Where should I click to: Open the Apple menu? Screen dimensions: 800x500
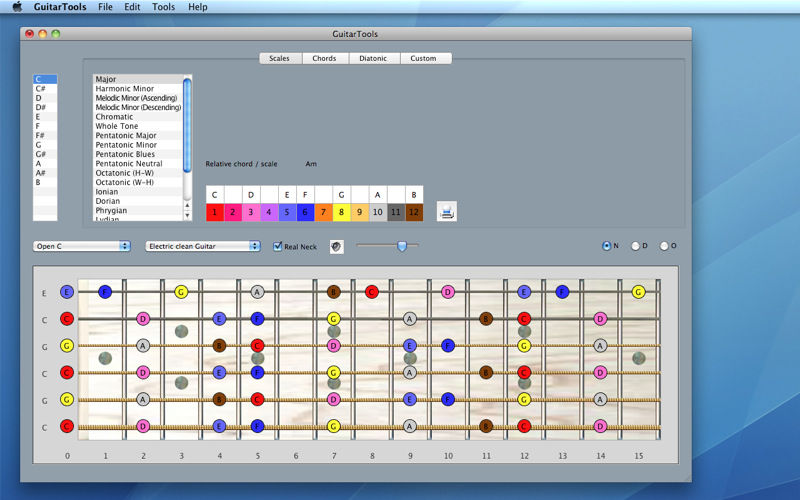pos(17,7)
